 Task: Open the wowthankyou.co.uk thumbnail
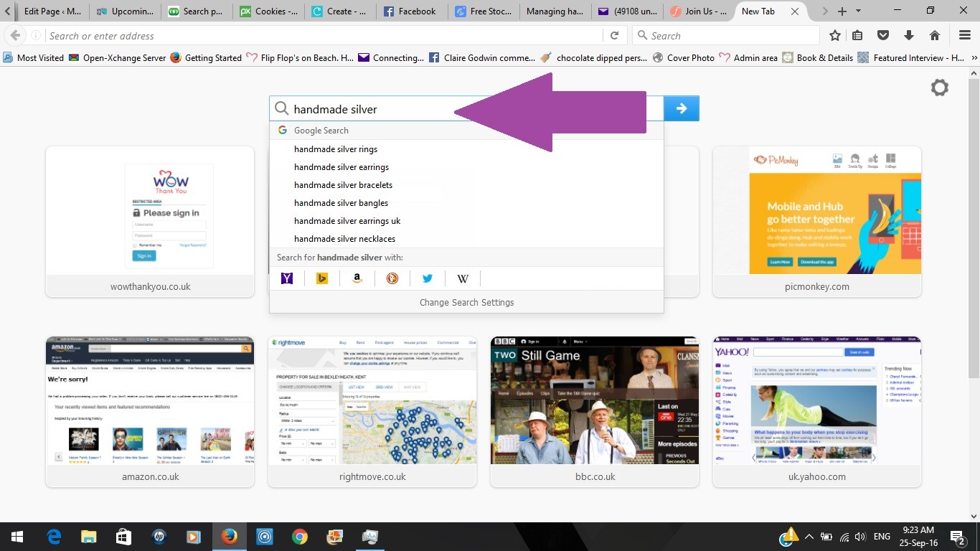click(150, 222)
